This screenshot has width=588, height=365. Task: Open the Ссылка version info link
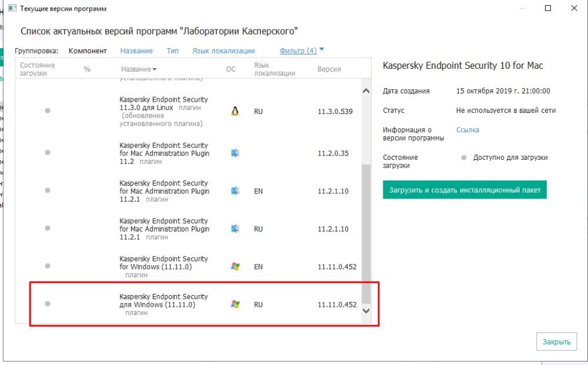(x=467, y=130)
